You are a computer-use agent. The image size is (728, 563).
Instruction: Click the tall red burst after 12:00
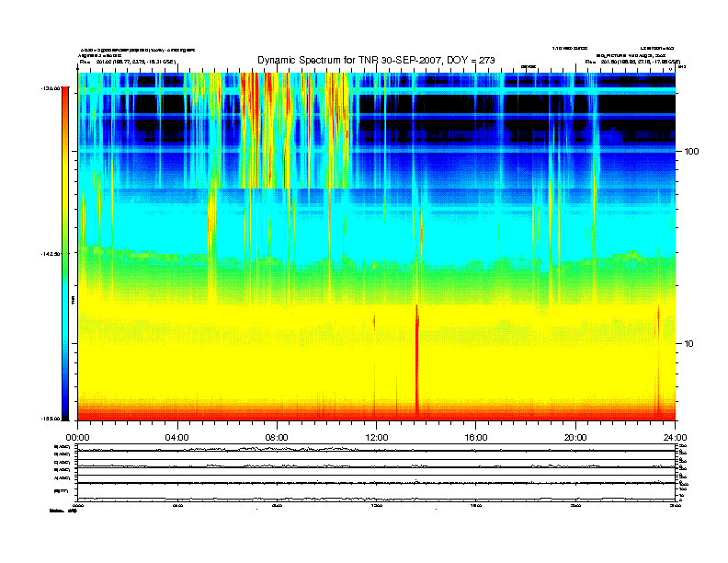[417, 360]
